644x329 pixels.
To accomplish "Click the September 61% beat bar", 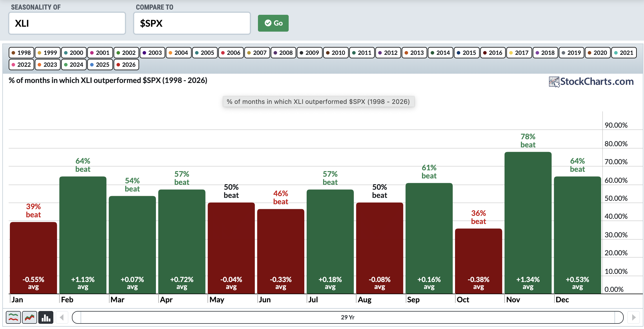I will 429,238.
